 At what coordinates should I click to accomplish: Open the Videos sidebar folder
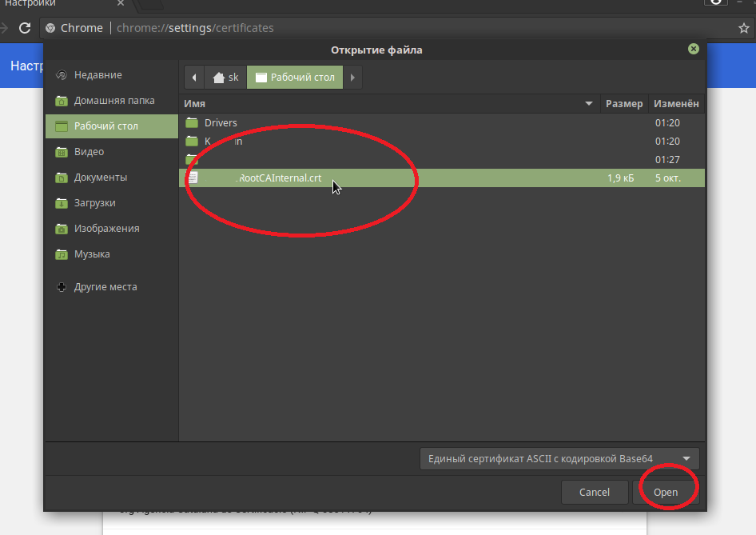point(89,152)
